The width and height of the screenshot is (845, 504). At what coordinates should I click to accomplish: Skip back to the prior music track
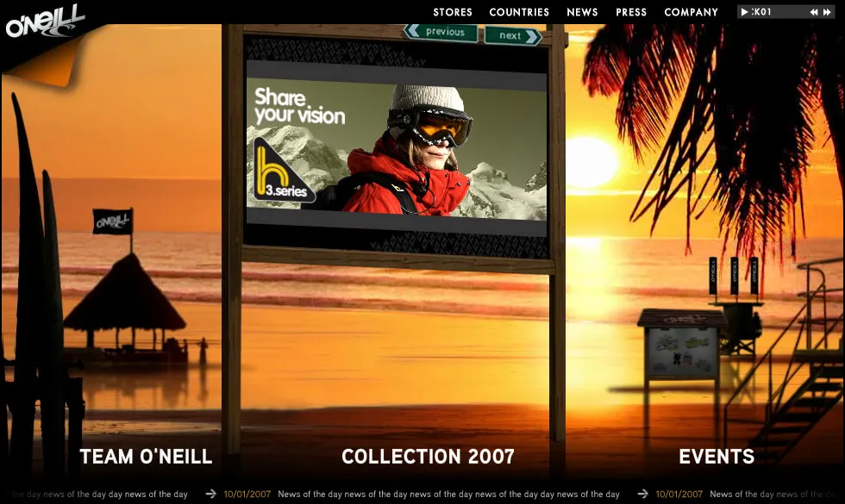pos(814,12)
